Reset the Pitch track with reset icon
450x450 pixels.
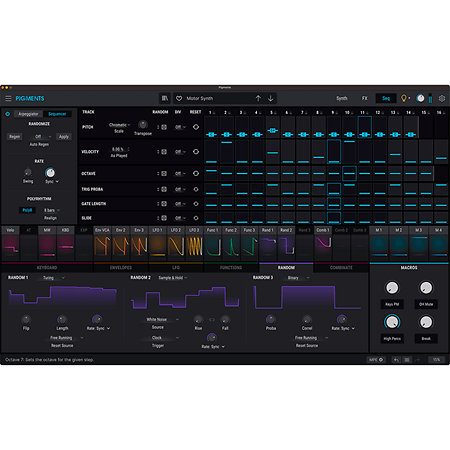[196, 127]
